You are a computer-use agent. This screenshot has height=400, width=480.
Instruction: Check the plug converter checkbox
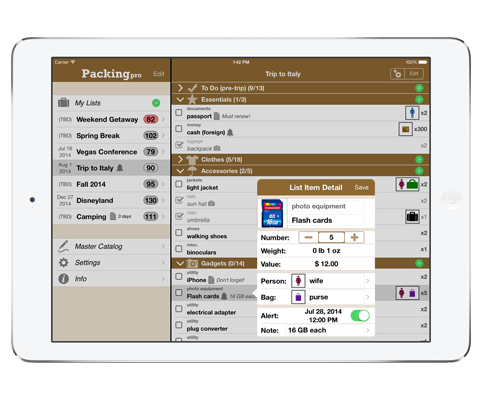pos(179,325)
